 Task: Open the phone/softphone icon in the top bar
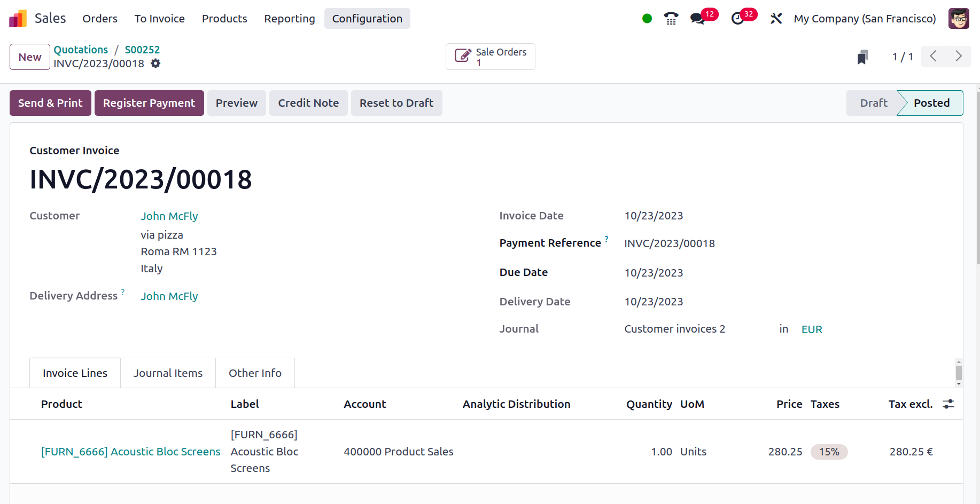click(671, 18)
